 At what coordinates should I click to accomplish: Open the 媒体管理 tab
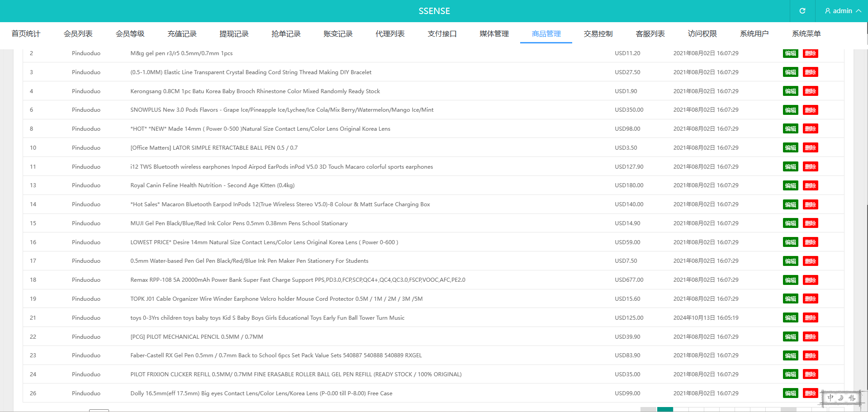494,33
